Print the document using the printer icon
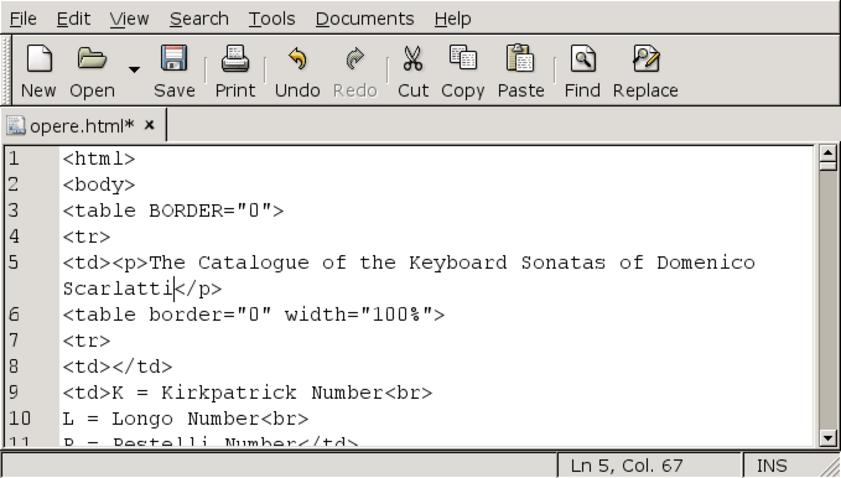 pyautogui.click(x=235, y=60)
